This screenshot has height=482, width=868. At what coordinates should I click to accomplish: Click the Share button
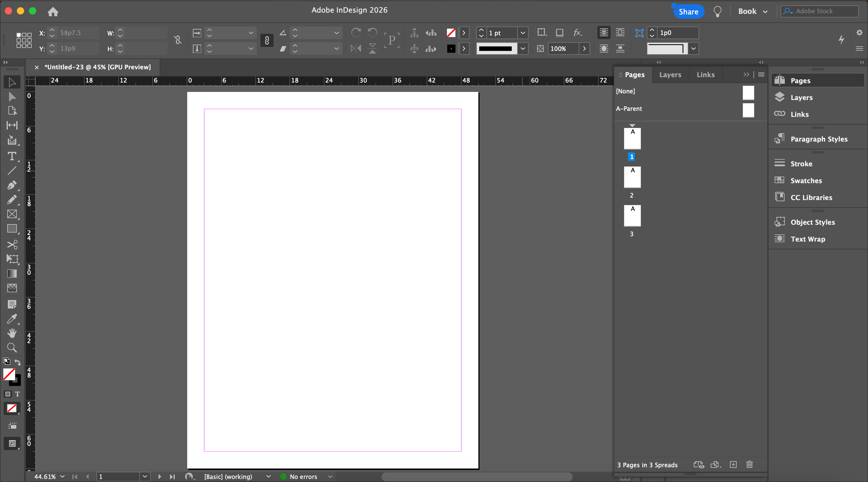click(x=688, y=12)
